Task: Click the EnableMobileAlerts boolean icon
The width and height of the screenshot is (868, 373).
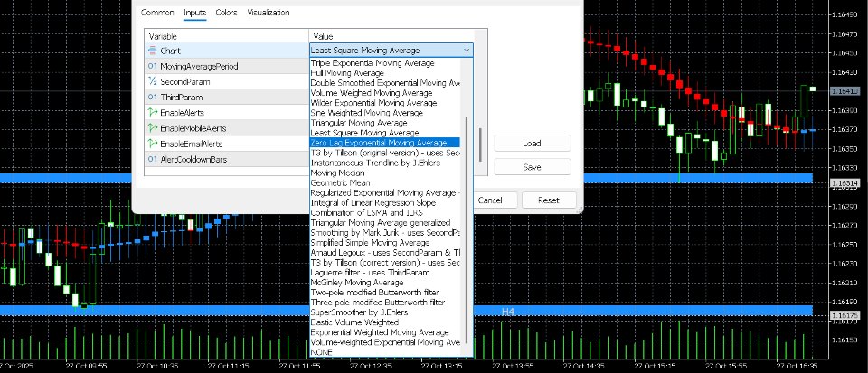Action: [x=153, y=128]
